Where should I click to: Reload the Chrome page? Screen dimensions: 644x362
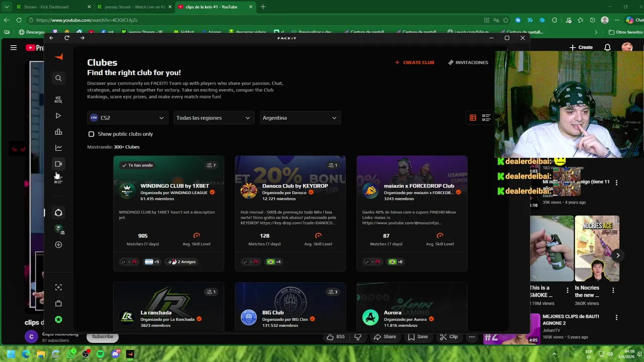pos(19,20)
